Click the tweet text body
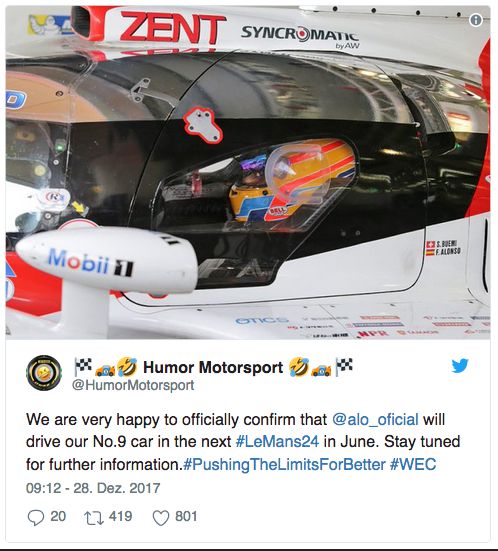Screen dimensions: 498x551 [243, 442]
